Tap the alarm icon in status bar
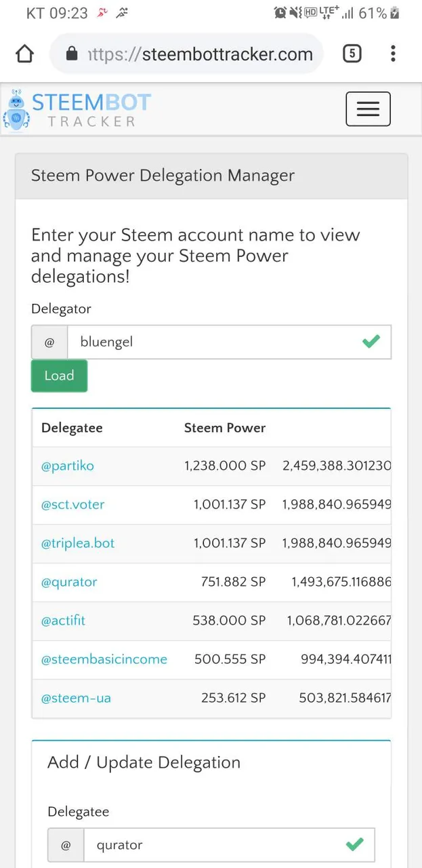The height and width of the screenshot is (868, 422). 280,13
